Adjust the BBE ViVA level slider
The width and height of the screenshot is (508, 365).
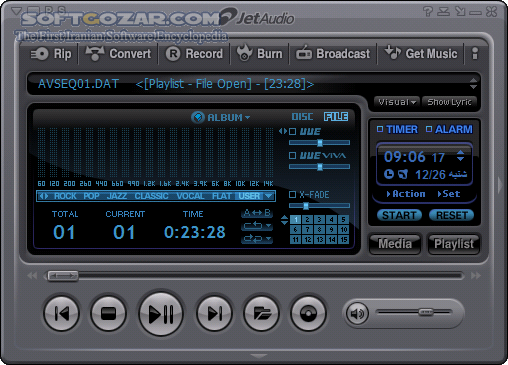[319, 167]
